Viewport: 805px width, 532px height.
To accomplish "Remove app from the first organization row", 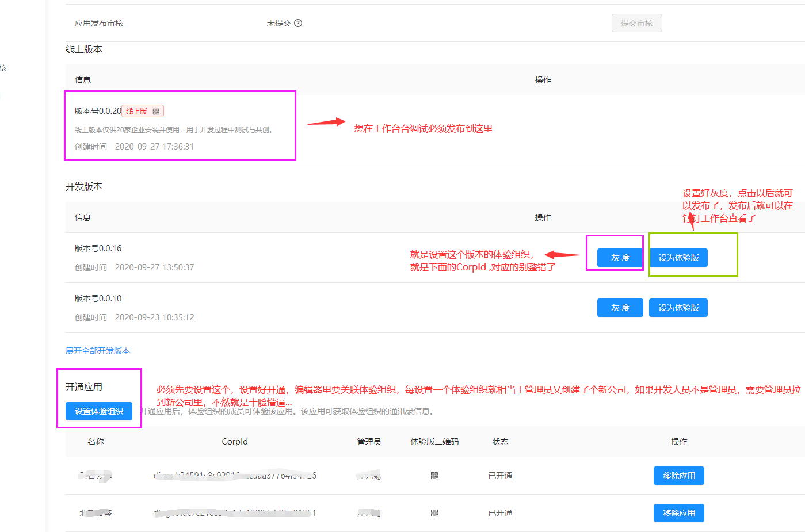I will coord(679,476).
